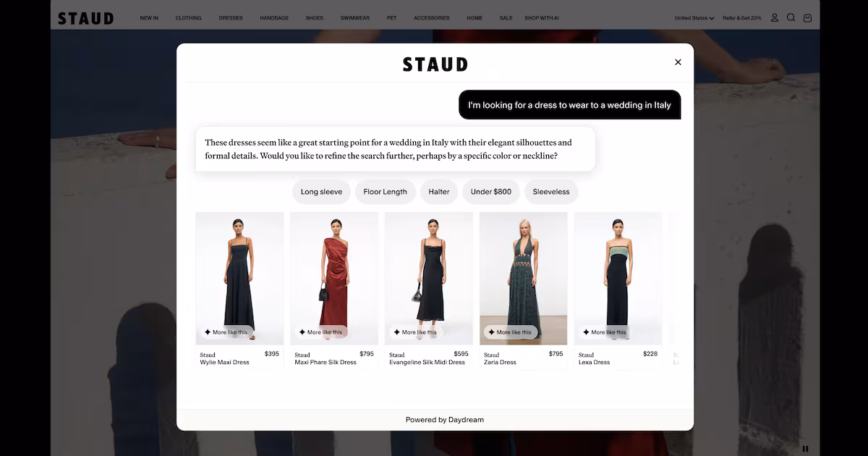Click the Evangeline Silk Midi Dress title
The image size is (868, 456).
pos(427,363)
